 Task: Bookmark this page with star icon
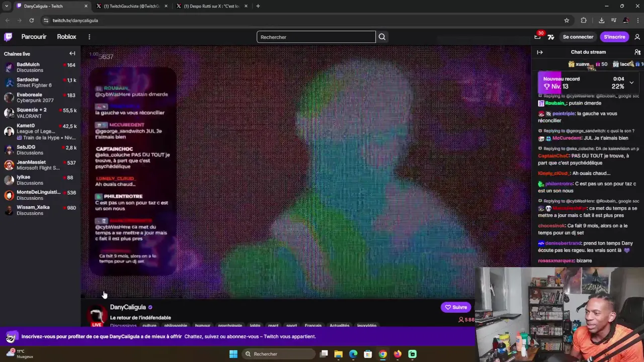pos(567,20)
